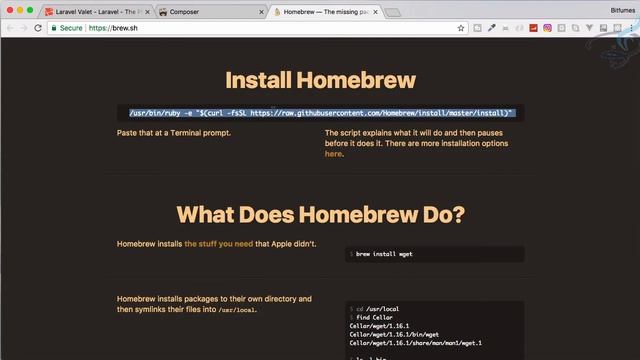Close the Homebrew tab
Image resolution: width=640 pixels, height=360 pixels.
375,12
